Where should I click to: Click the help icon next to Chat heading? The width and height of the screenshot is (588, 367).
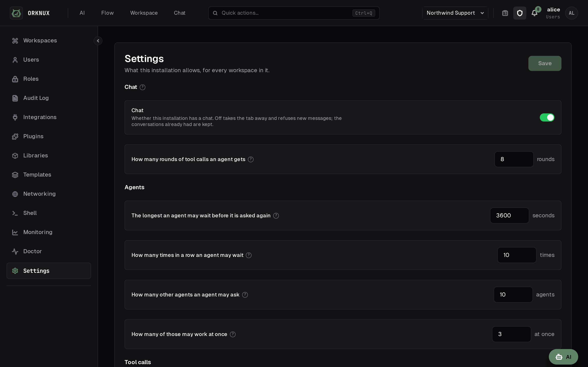143,87
